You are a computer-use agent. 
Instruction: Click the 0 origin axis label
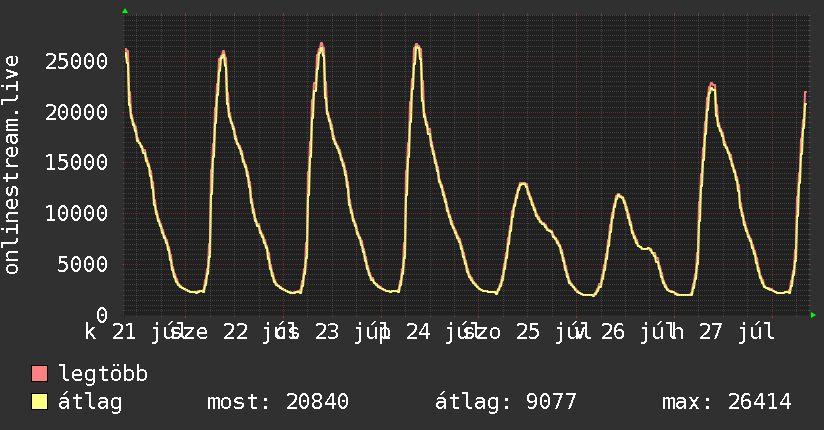pos(102,315)
